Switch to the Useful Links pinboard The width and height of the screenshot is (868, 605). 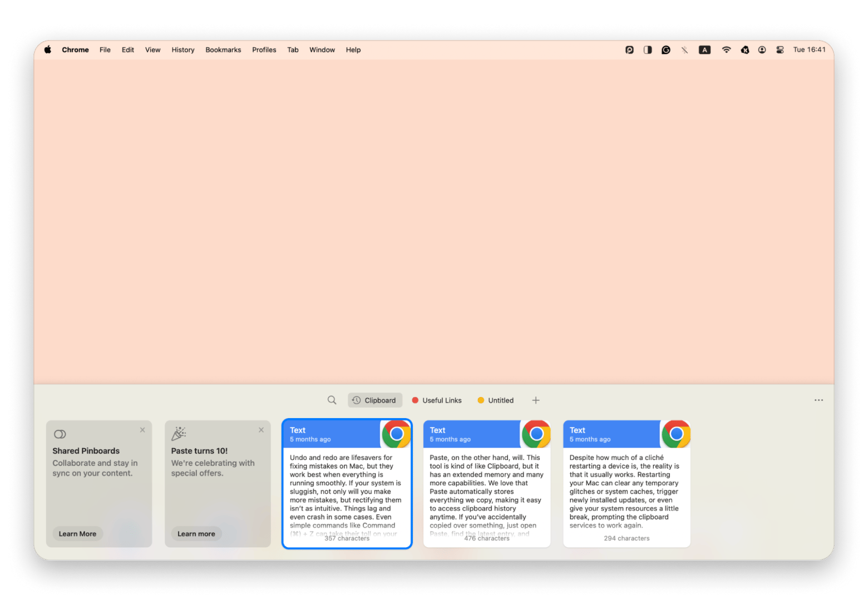tap(437, 400)
